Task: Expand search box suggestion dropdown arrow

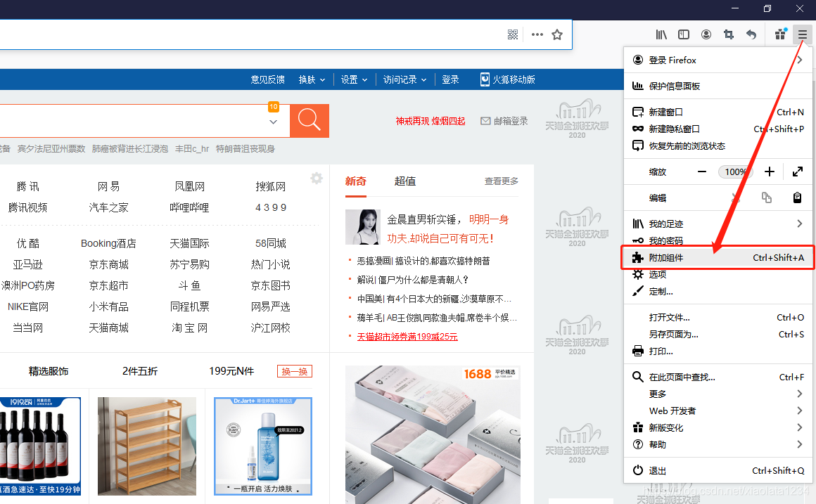Action: pos(273,122)
